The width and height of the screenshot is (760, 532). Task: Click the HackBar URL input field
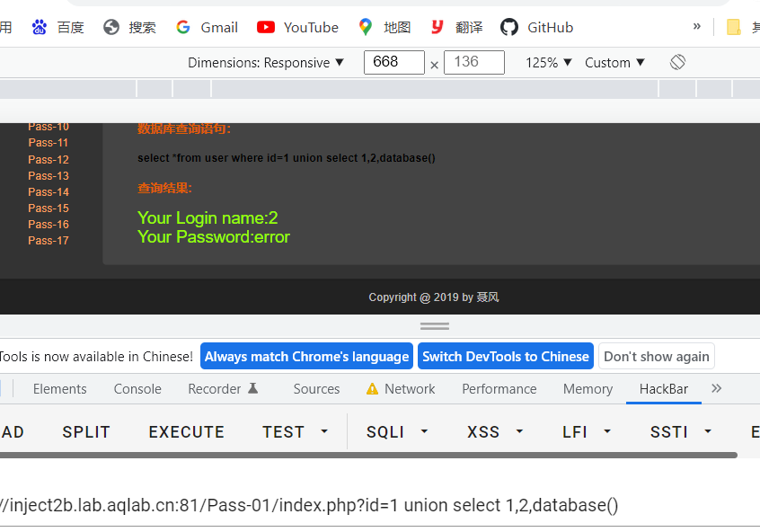click(359, 505)
